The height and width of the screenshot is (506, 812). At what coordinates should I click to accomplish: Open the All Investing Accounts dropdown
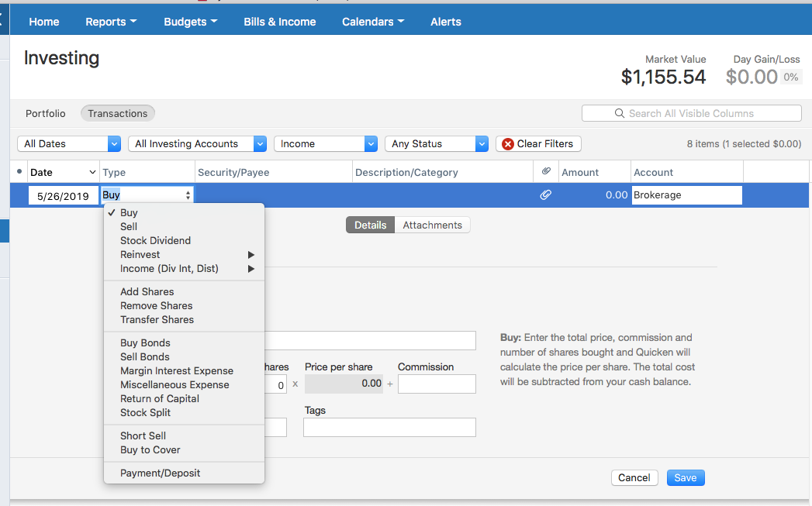coord(197,144)
